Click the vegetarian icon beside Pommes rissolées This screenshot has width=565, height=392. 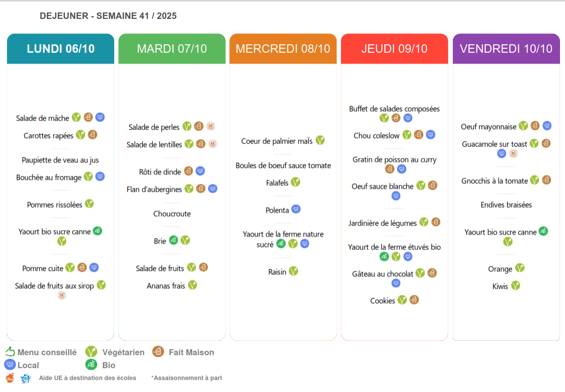[x=89, y=204]
